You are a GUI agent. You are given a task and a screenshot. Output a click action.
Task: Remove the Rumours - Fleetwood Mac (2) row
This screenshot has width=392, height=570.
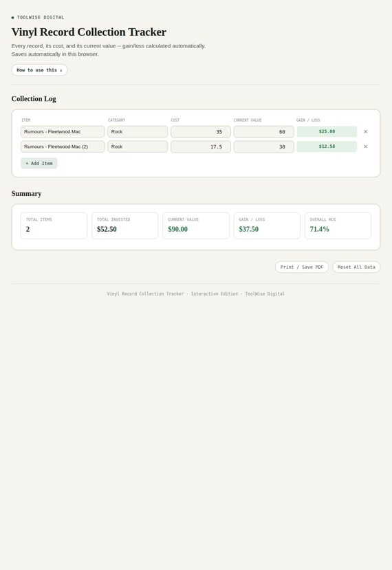click(365, 146)
